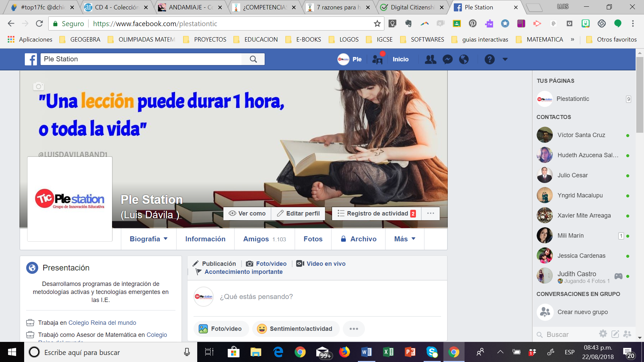The height and width of the screenshot is (362, 644).
Task: Click Editar perfil button
Action: coord(298,214)
